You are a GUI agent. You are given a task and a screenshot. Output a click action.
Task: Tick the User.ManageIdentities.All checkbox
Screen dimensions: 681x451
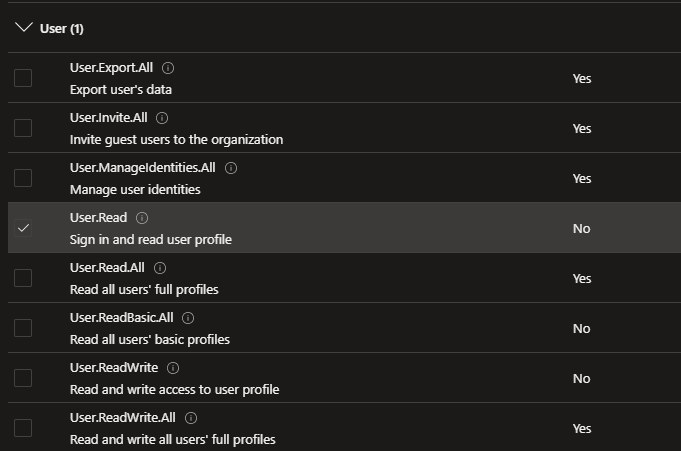click(x=23, y=178)
